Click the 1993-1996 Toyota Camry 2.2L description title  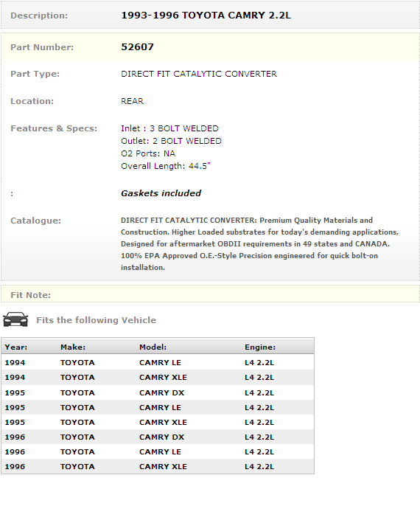click(x=206, y=15)
